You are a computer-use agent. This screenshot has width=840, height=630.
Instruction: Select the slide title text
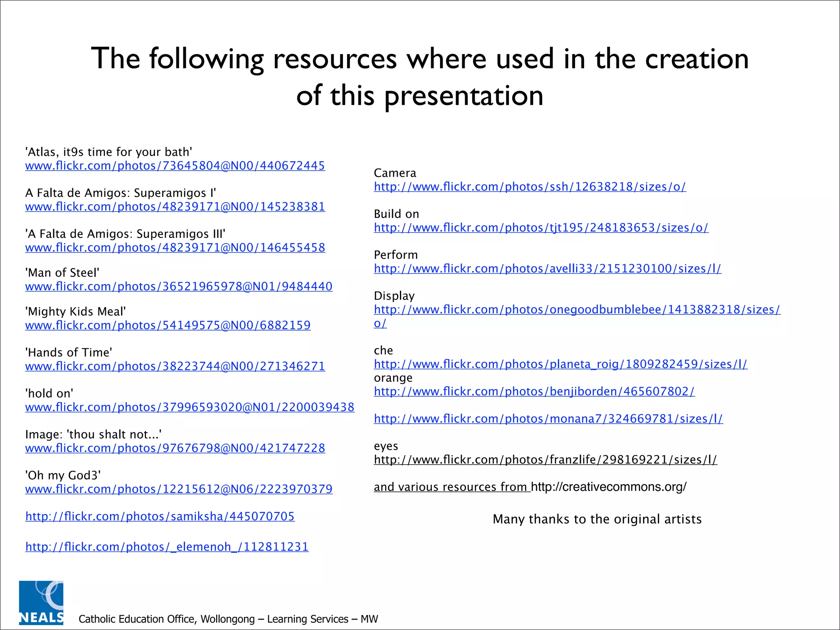tap(420, 77)
